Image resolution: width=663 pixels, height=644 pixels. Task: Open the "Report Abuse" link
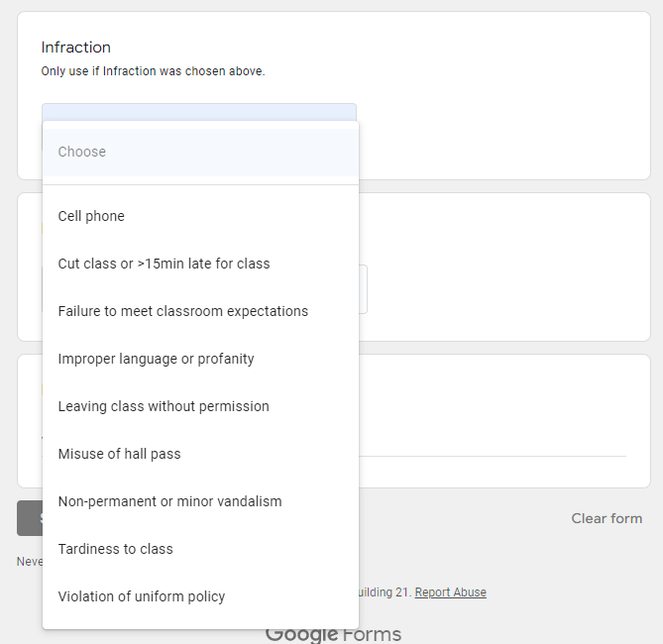[x=450, y=592]
